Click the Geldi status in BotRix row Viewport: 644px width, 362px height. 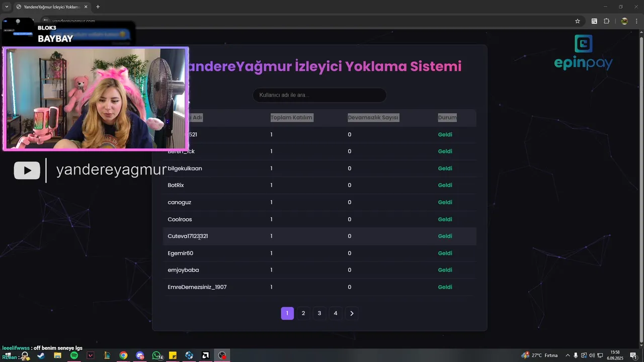(445, 185)
